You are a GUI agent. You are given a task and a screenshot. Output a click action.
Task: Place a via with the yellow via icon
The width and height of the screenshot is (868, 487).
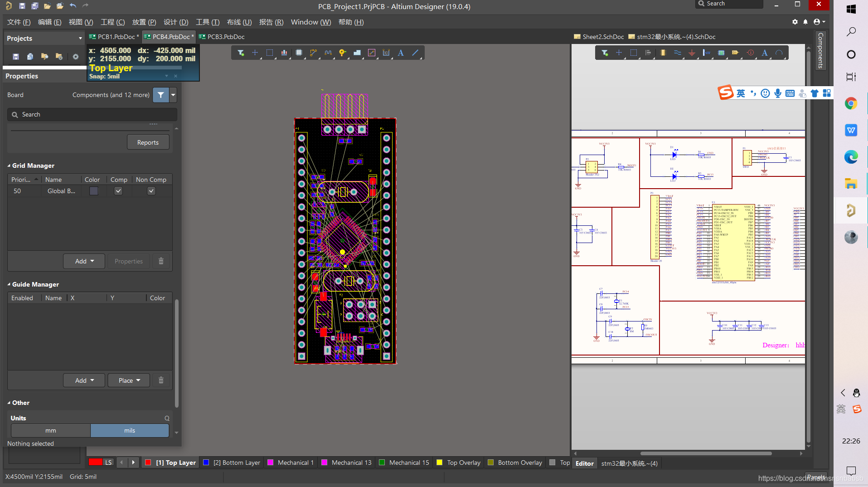tap(343, 53)
